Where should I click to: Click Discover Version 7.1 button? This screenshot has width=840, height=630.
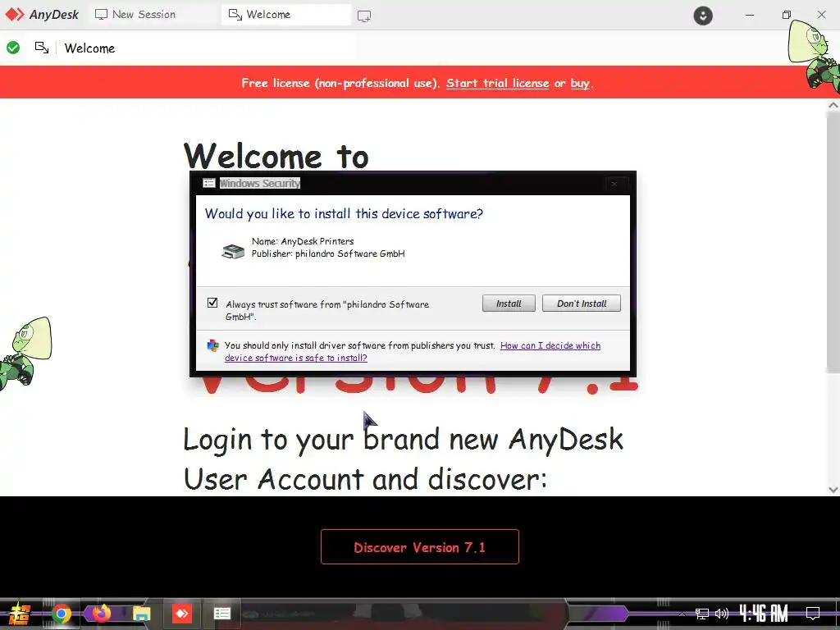(419, 547)
